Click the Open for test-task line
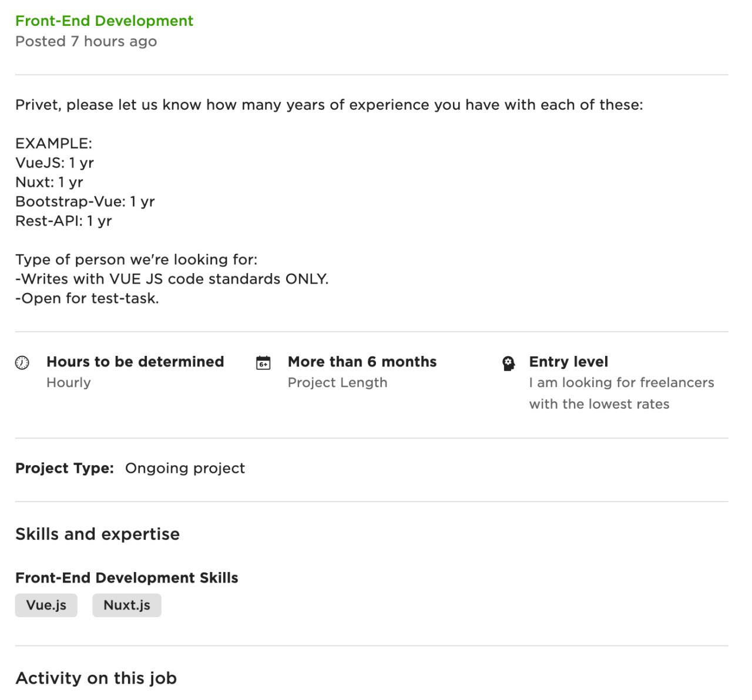 coord(87,298)
